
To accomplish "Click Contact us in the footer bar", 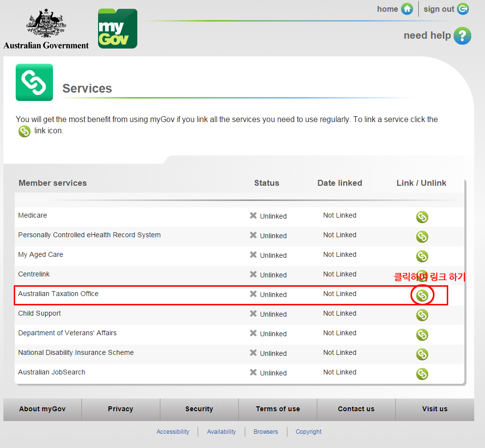I will (356, 409).
